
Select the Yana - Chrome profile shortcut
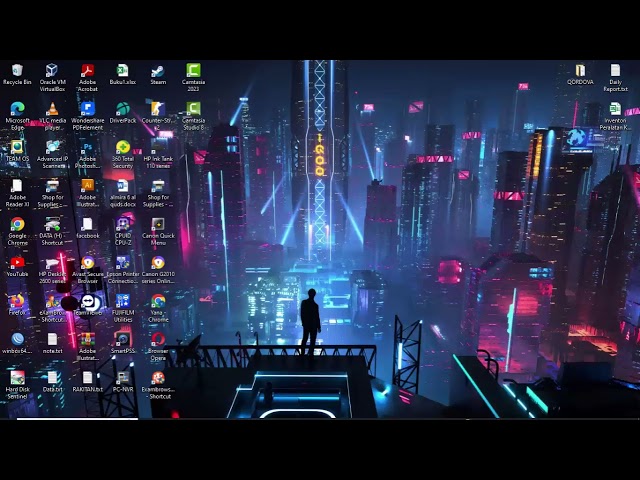pos(158,308)
